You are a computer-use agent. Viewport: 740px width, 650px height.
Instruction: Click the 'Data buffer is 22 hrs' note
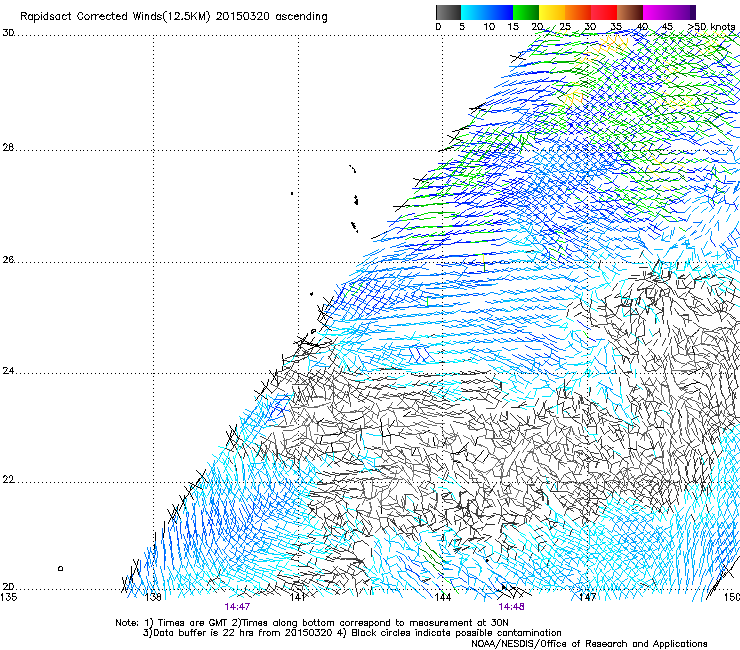pos(238,633)
